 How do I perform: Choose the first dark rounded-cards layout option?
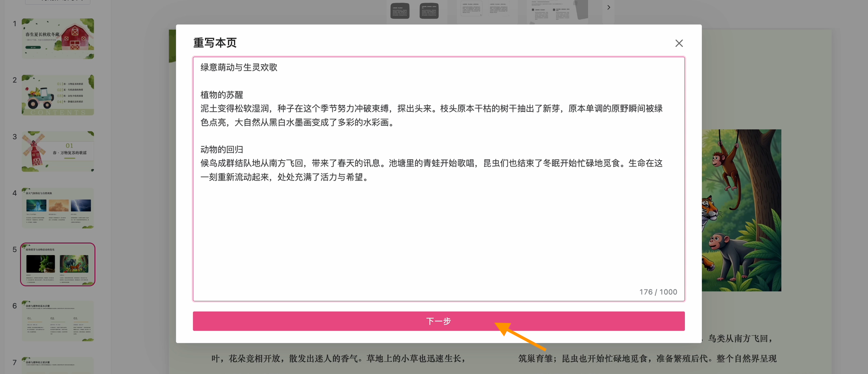tap(414, 10)
